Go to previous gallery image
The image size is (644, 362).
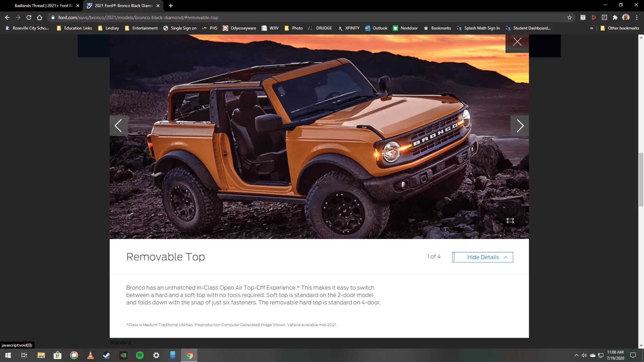click(x=118, y=126)
